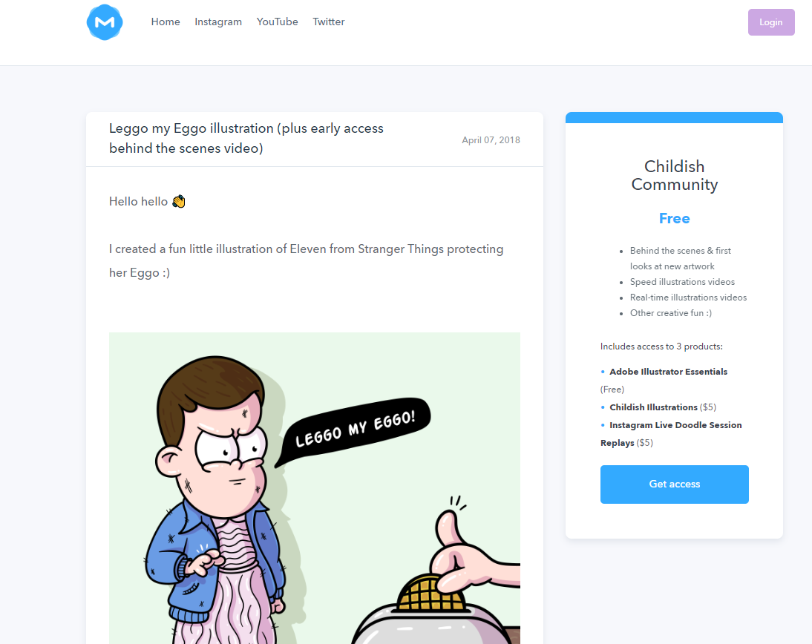The width and height of the screenshot is (812, 644).
Task: Click the Speed illustrations videos bullet
Action: coord(682,282)
